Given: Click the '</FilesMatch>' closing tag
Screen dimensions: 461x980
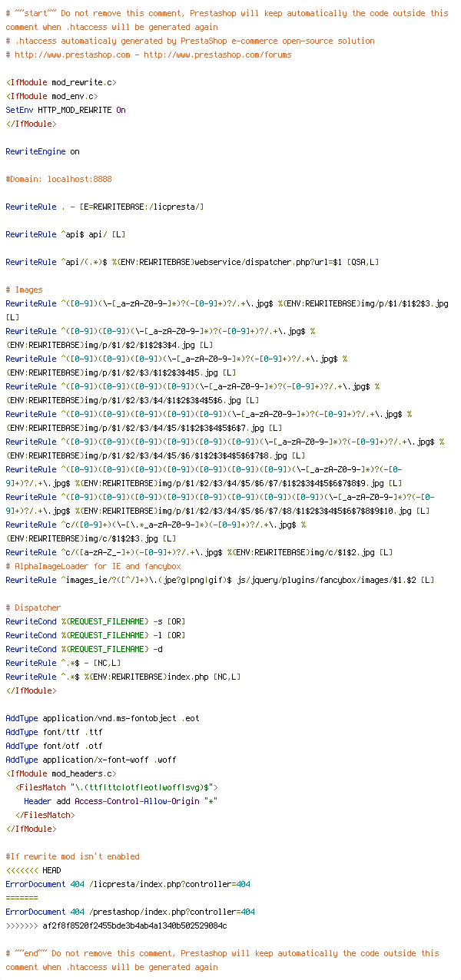Looking at the screenshot, I should (45, 815).
